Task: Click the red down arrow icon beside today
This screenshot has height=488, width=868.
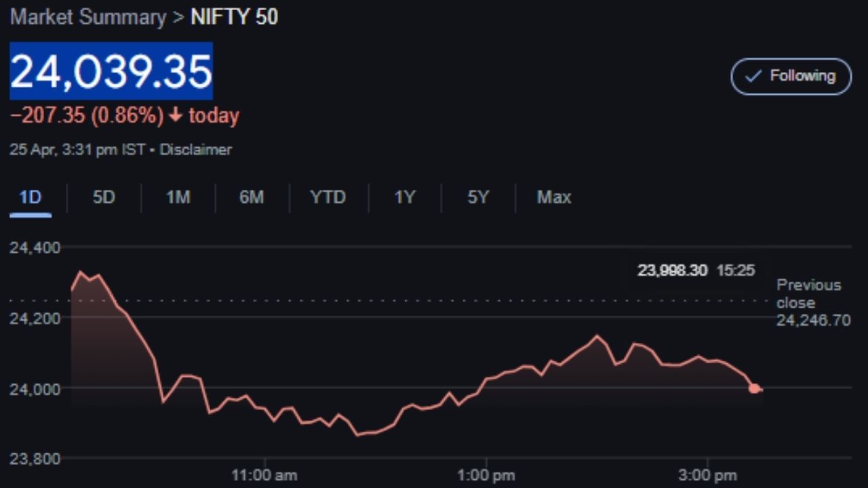Action: click(176, 116)
